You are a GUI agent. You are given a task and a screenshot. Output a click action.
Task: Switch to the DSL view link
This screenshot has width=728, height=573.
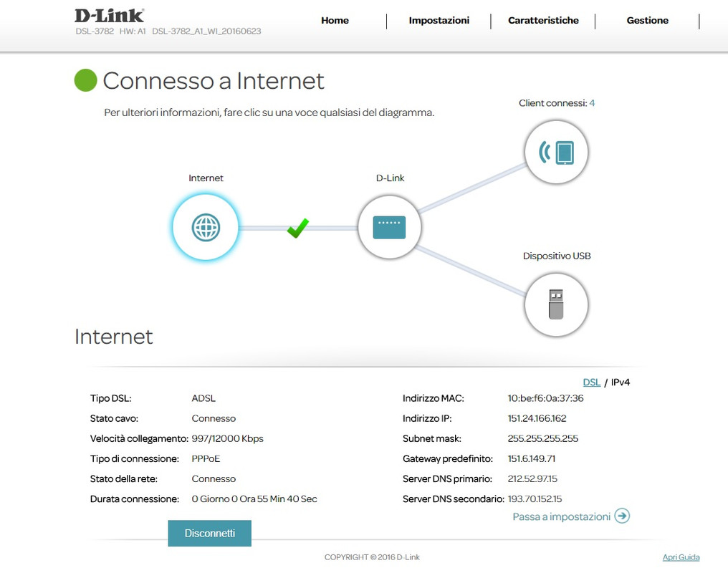(x=592, y=382)
